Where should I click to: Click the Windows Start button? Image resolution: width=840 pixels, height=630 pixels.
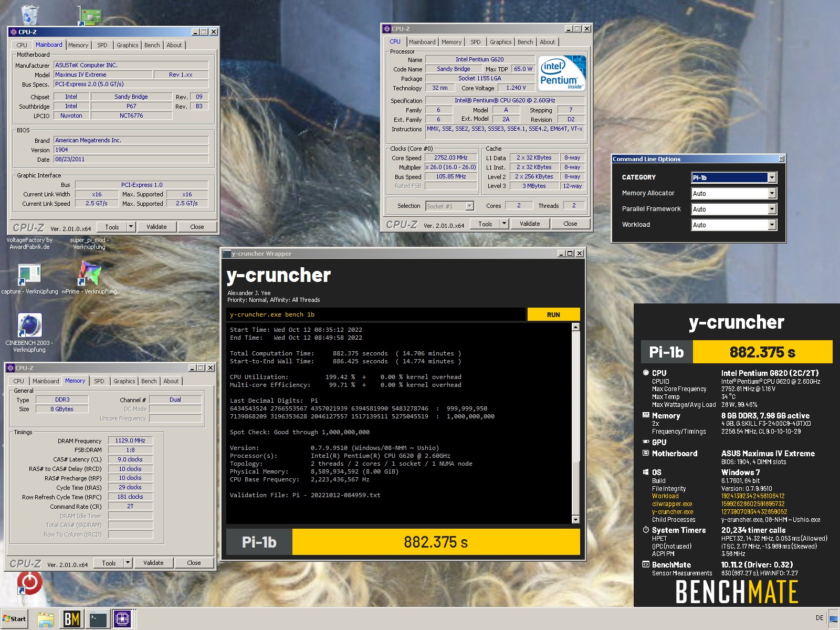[14, 618]
